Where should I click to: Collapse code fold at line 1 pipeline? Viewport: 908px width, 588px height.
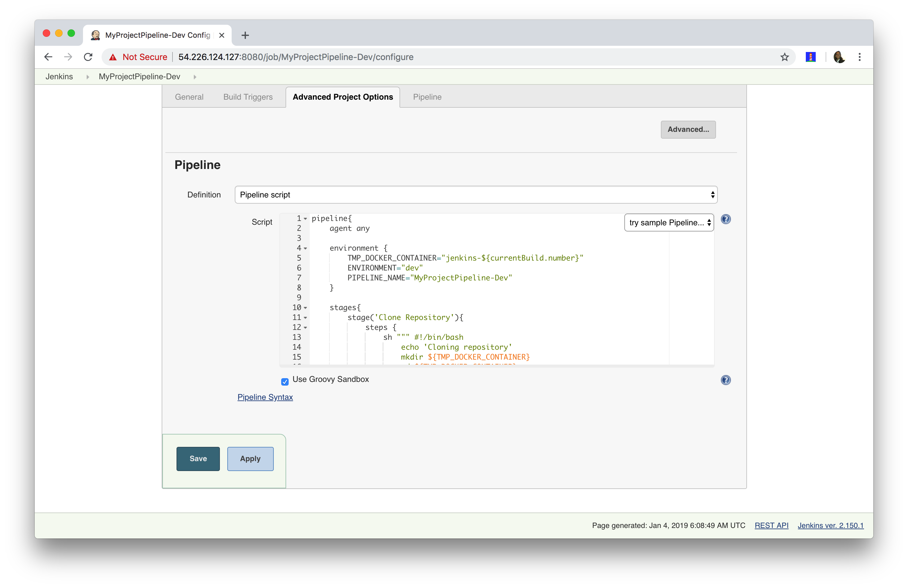click(x=305, y=219)
